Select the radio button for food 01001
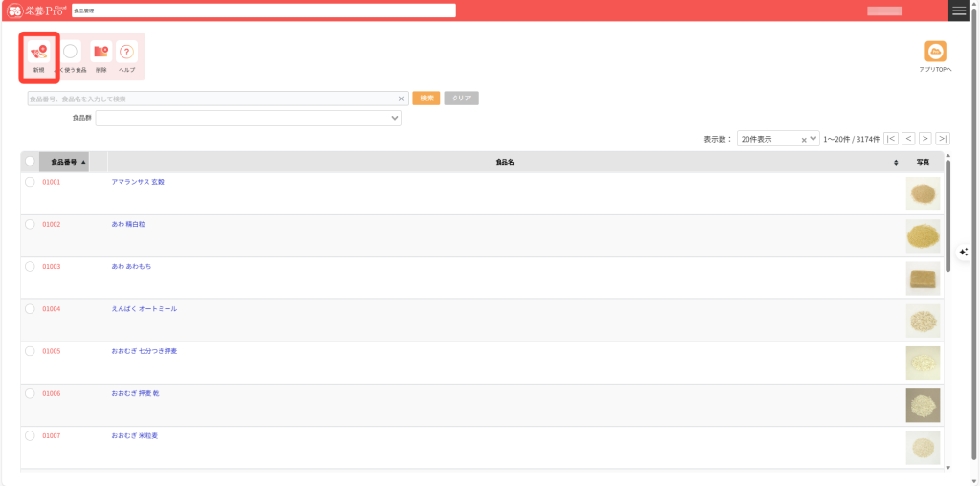Image resolution: width=980 pixels, height=486 pixels. tap(30, 182)
